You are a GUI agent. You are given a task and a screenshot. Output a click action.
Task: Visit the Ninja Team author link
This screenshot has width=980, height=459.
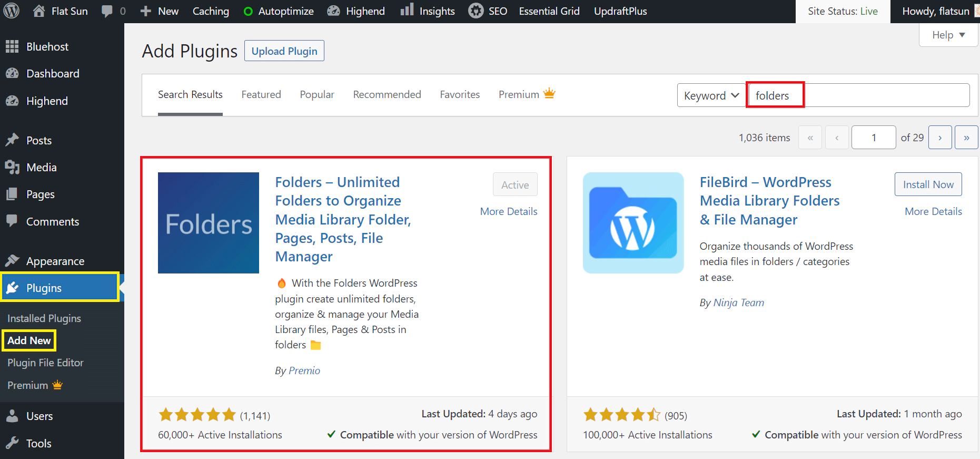coord(739,302)
